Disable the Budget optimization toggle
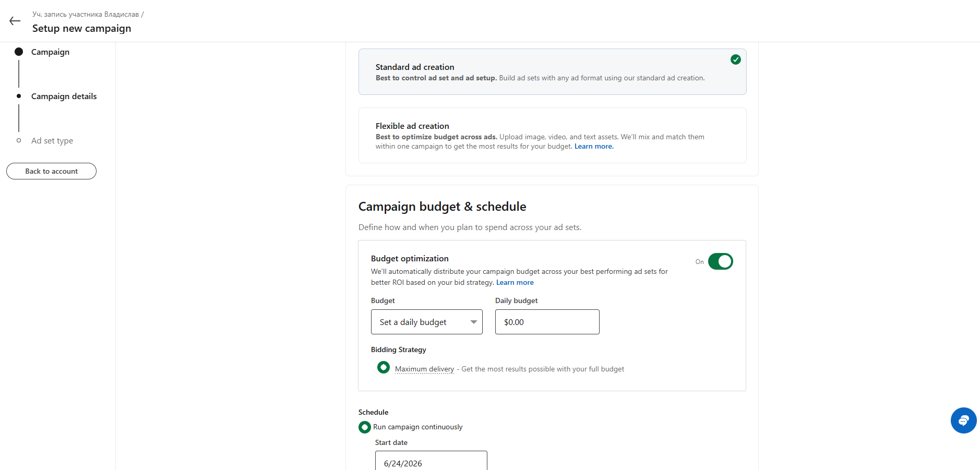Viewport: 980px width, 470px height. click(x=720, y=261)
